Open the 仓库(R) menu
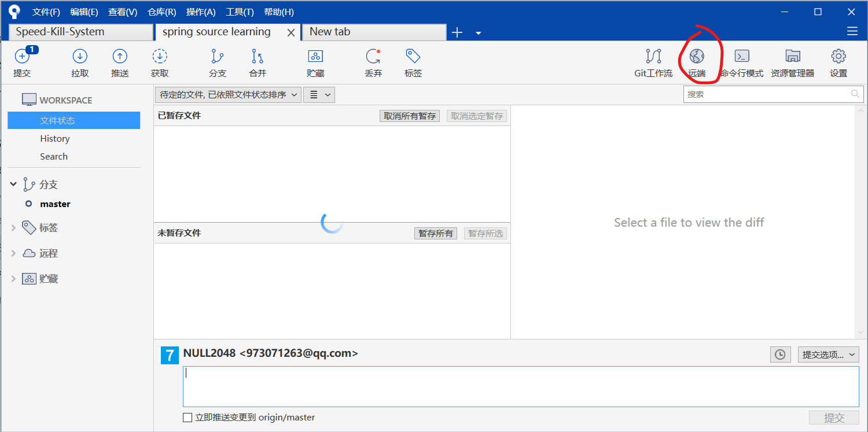The image size is (868, 432). [x=162, y=12]
